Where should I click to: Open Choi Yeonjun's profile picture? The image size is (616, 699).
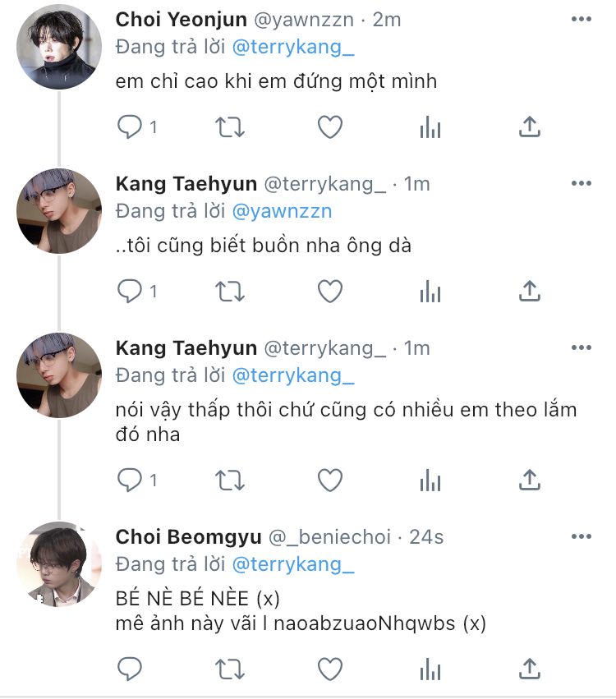pyautogui.click(x=59, y=47)
